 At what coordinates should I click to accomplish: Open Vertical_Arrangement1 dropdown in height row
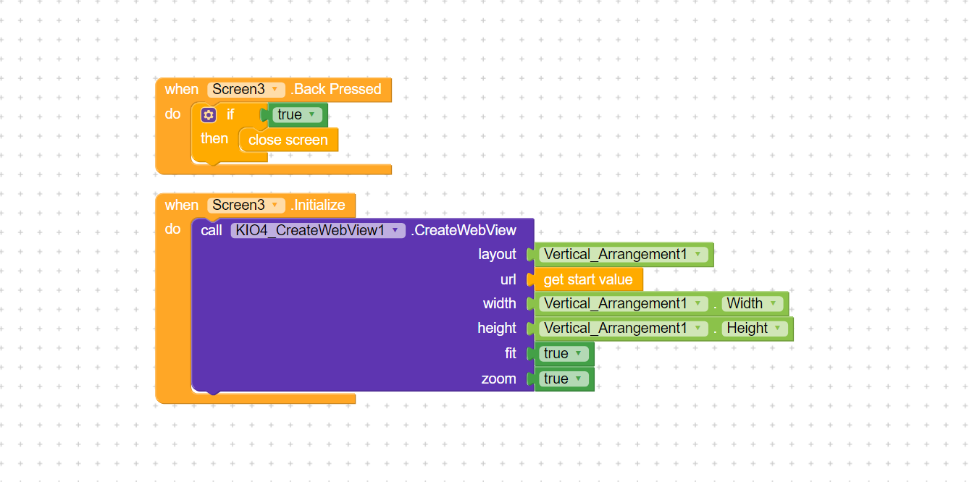coord(624,329)
